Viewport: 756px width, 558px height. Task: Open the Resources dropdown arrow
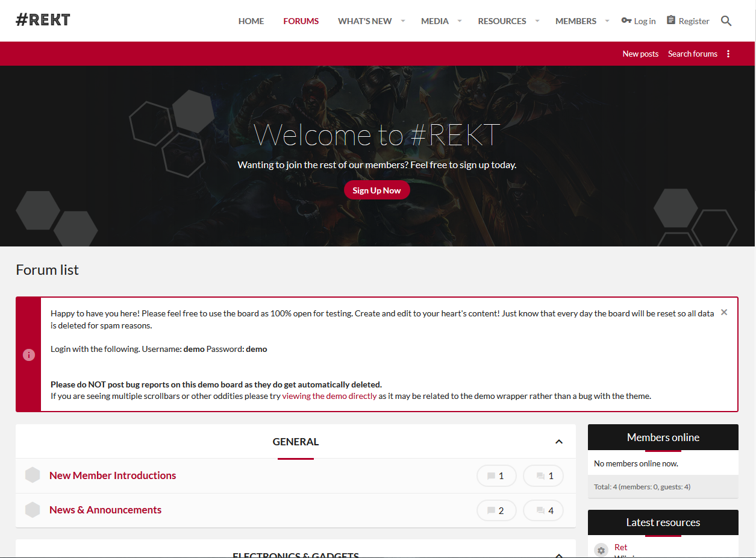click(x=537, y=21)
